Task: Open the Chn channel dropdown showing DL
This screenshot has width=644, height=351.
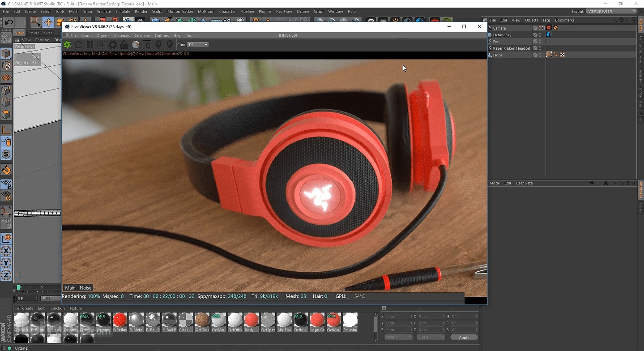Action: coord(198,45)
